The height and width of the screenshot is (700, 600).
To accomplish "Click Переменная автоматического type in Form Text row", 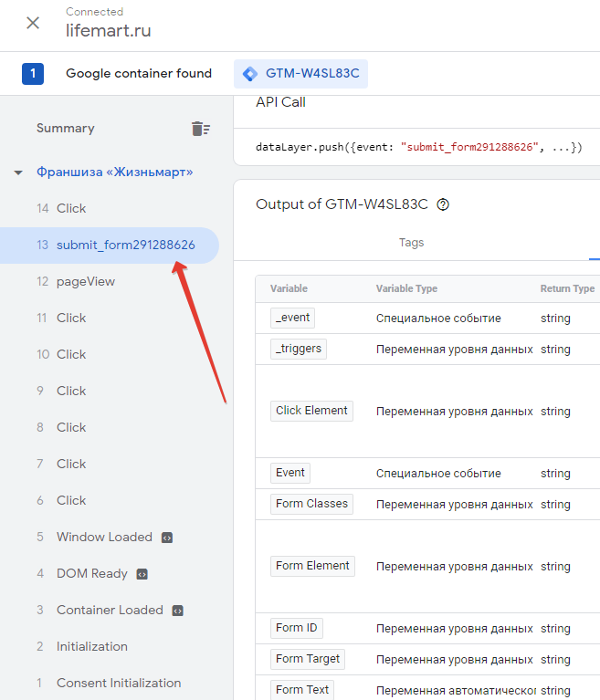I will pyautogui.click(x=456, y=691).
